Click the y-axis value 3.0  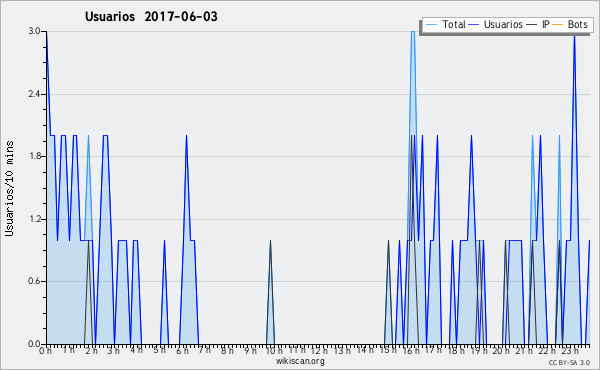coord(34,31)
